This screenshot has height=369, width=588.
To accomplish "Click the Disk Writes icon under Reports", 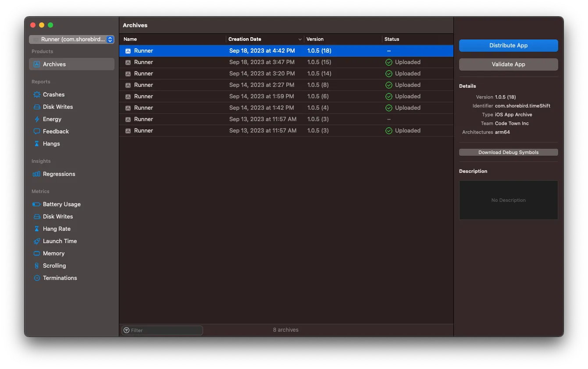I will point(37,107).
